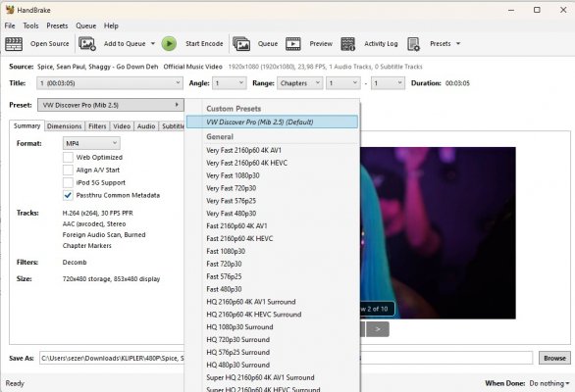
Task: Open the Format MP4 dropdown
Action: pyautogui.click(x=91, y=143)
